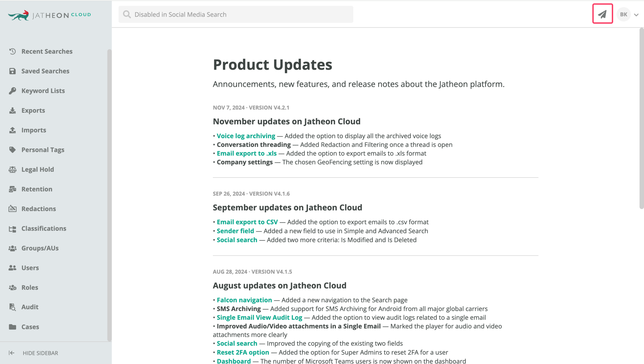The image size is (644, 364).
Task: Open Single Email View Audit Log link
Action: click(x=259, y=317)
